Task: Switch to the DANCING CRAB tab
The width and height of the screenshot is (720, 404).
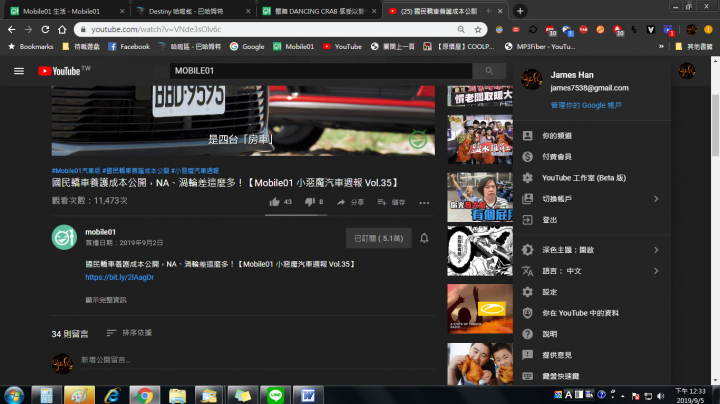Action: [x=319, y=11]
